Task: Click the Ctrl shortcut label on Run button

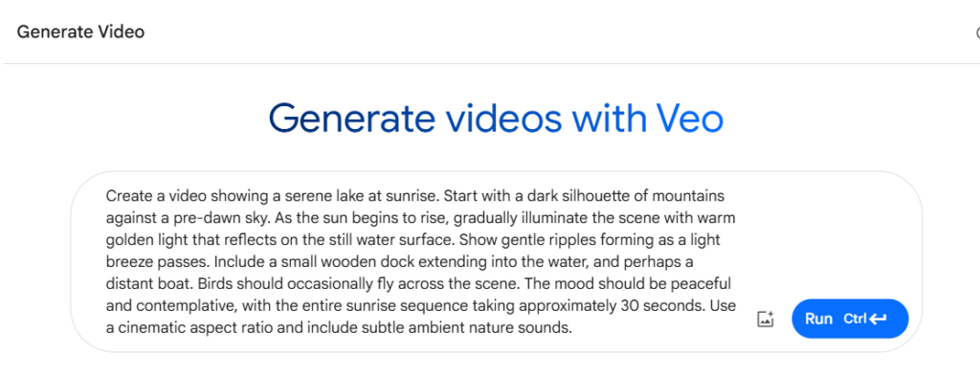Action: 855,319
